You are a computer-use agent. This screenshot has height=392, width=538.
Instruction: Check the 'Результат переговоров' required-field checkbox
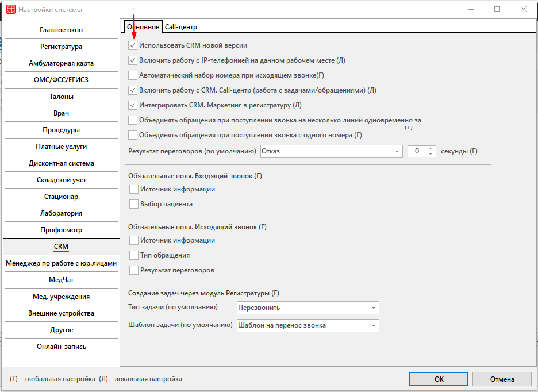pos(134,270)
